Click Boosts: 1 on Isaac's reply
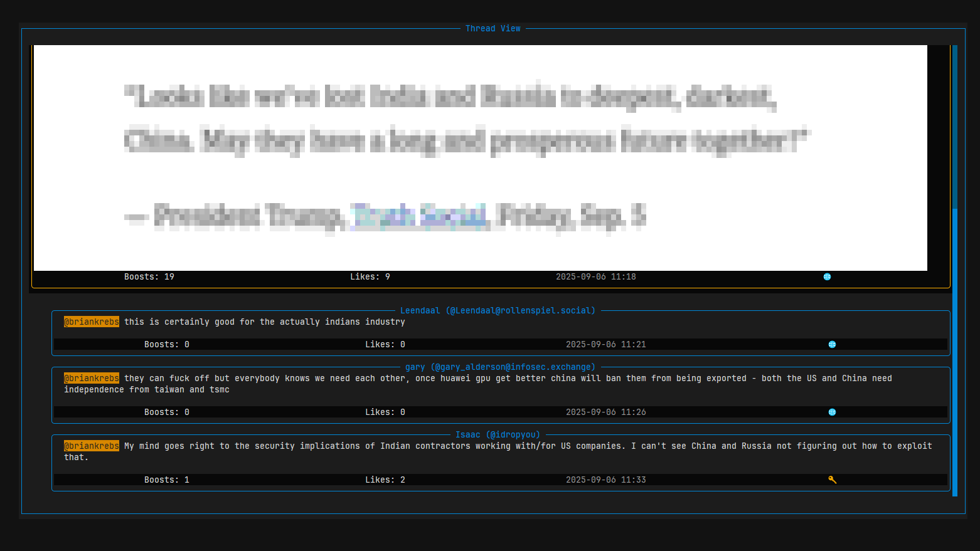Viewport: 980px width, 551px height. pyautogui.click(x=166, y=480)
